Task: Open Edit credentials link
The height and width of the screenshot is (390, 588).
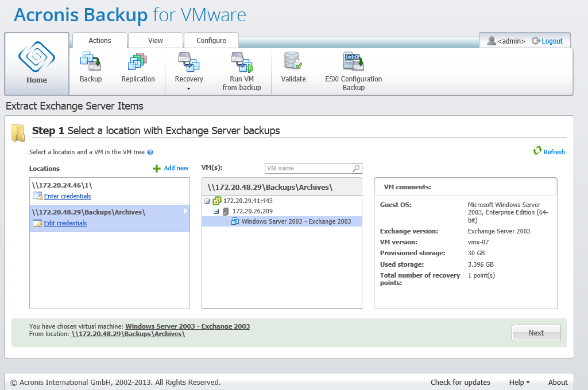Action: [65, 223]
